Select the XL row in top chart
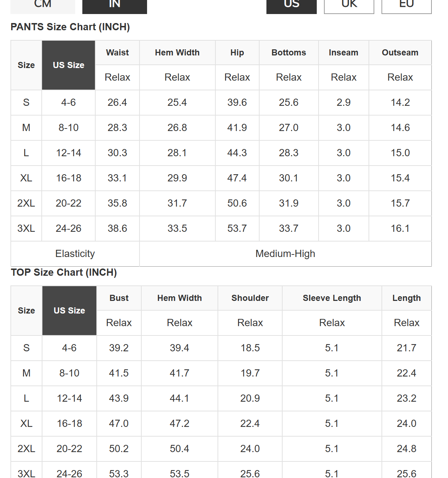448x478 pixels. [221, 424]
